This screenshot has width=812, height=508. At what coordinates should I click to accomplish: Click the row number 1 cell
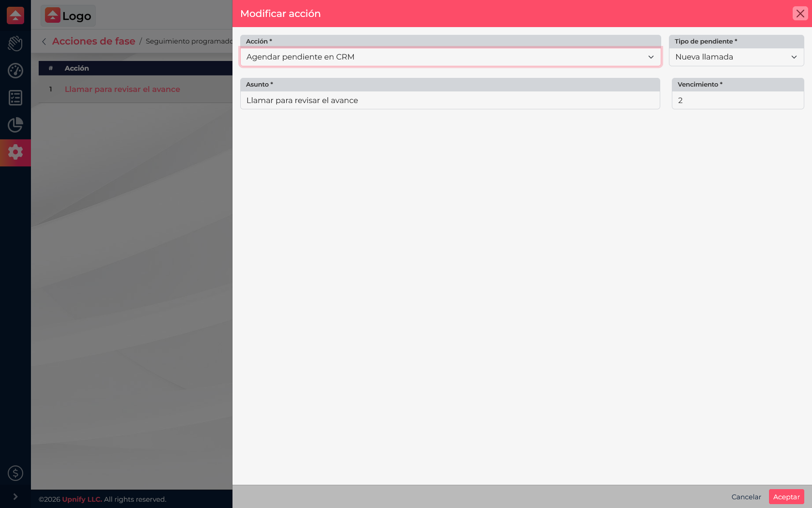(50, 89)
